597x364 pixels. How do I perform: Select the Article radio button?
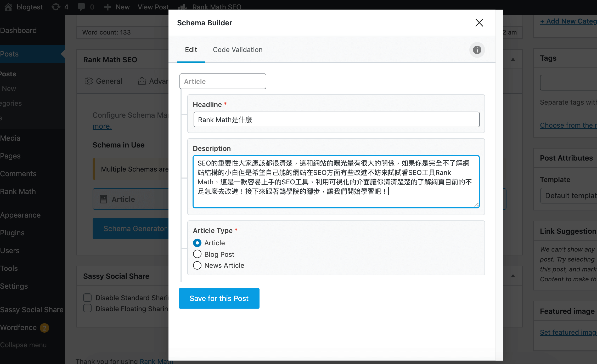tap(197, 242)
